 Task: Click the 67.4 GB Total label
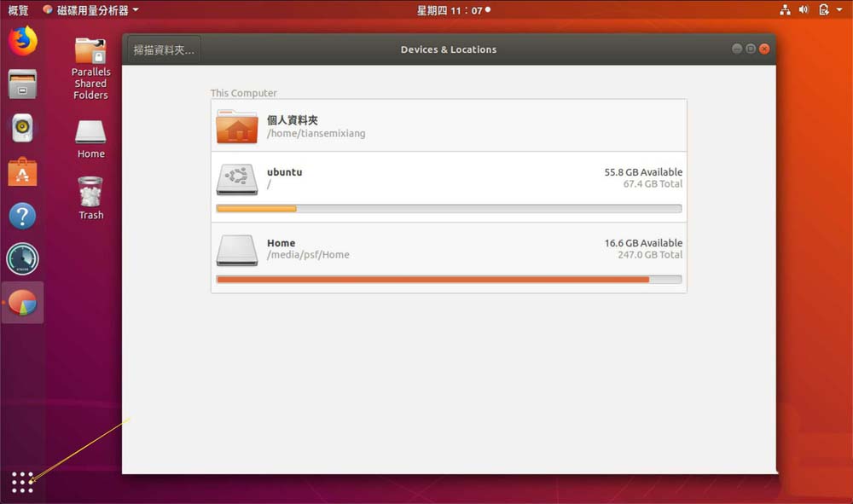653,183
